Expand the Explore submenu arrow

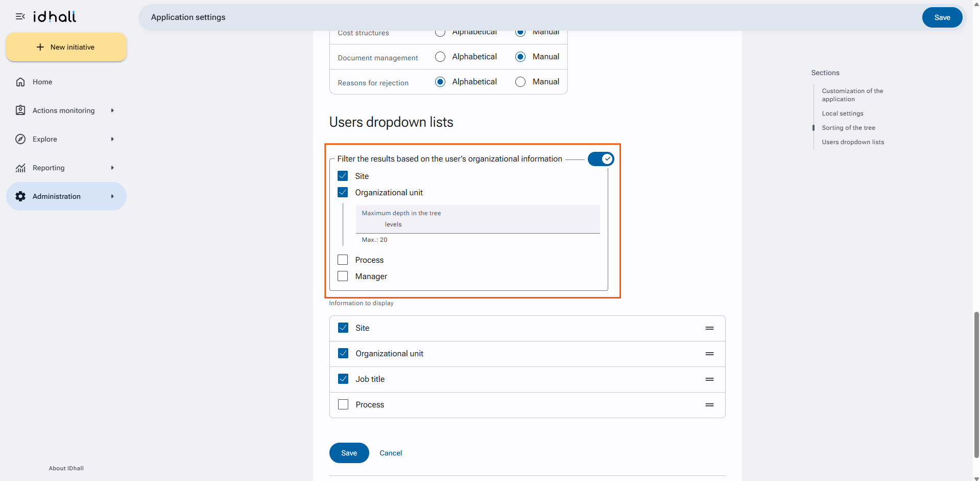point(112,139)
